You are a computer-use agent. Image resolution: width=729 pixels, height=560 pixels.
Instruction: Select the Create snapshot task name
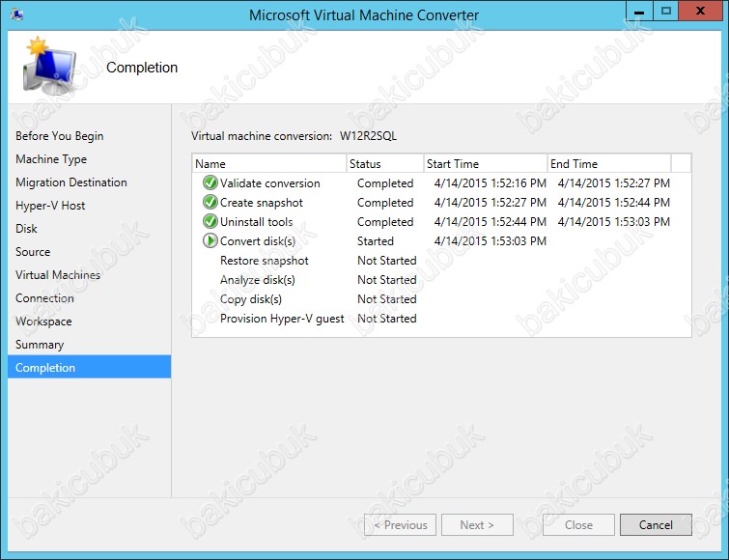click(x=262, y=203)
